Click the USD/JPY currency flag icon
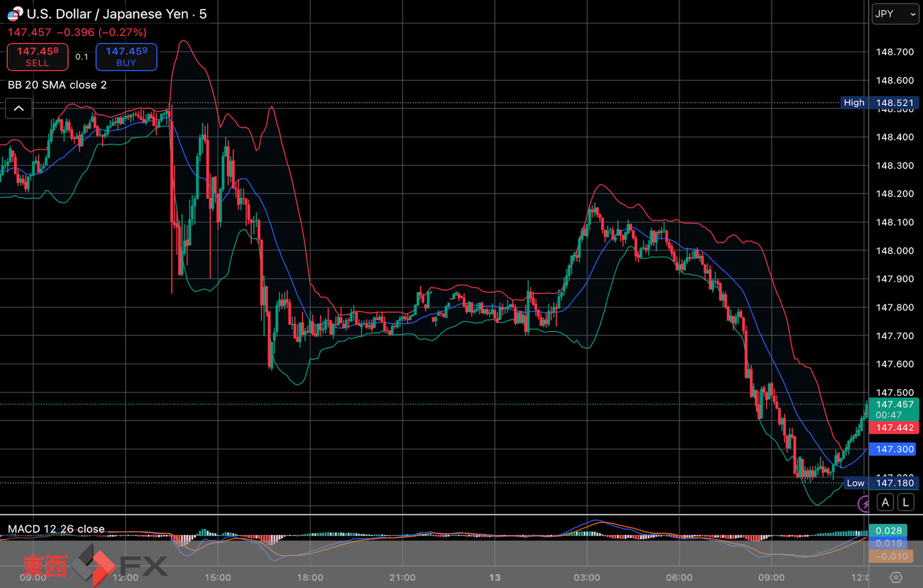This screenshot has height=588, width=923. (x=14, y=13)
